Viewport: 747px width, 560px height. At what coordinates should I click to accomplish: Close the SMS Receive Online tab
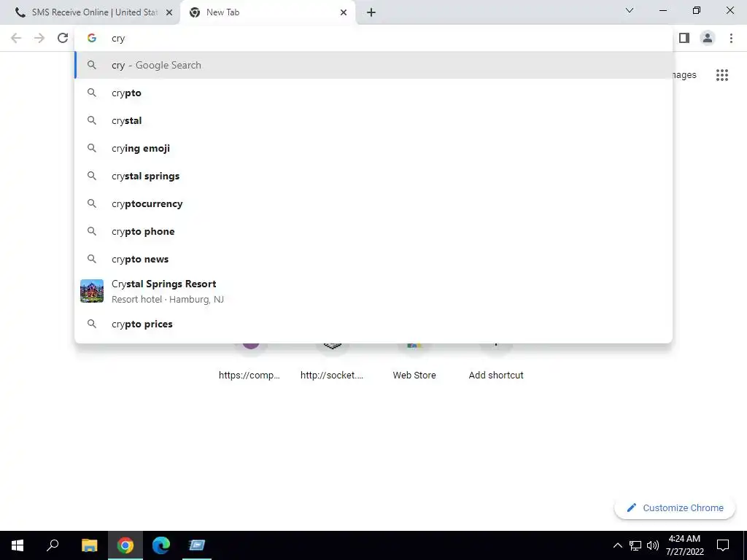tap(169, 12)
